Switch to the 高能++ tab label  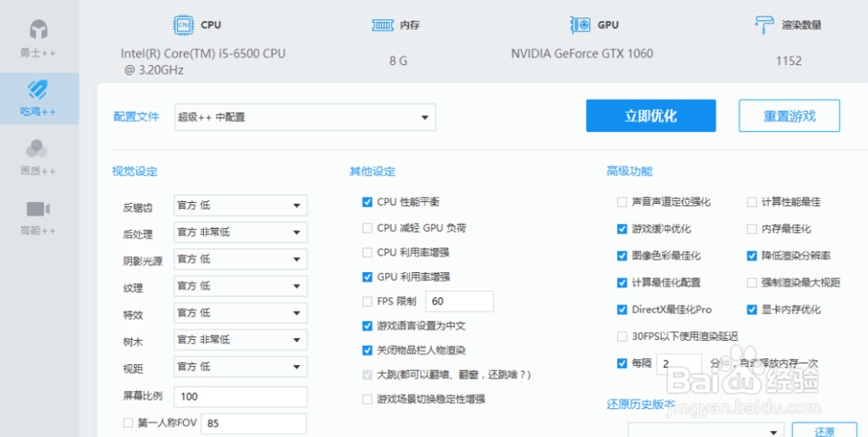click(x=38, y=230)
